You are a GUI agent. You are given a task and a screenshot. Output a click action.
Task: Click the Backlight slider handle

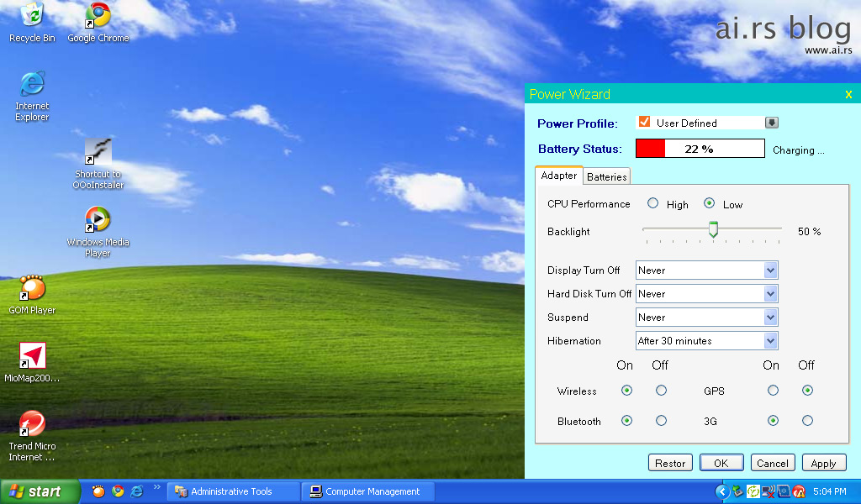[713, 229]
